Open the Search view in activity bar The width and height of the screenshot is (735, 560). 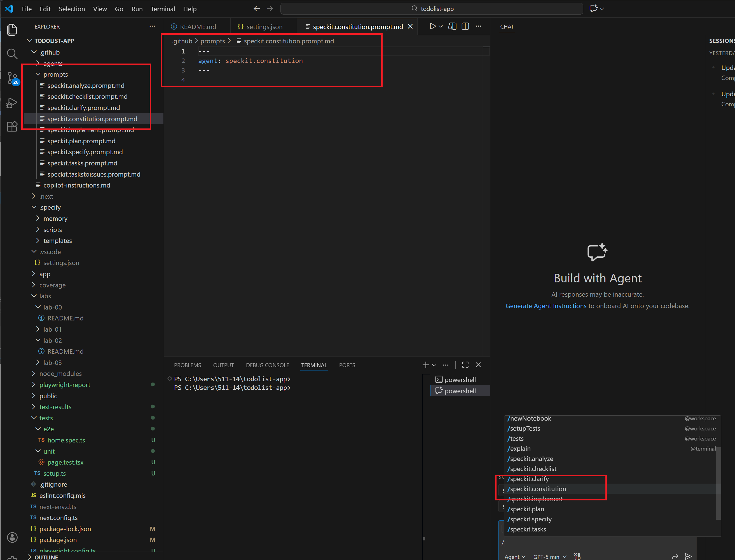(12, 54)
